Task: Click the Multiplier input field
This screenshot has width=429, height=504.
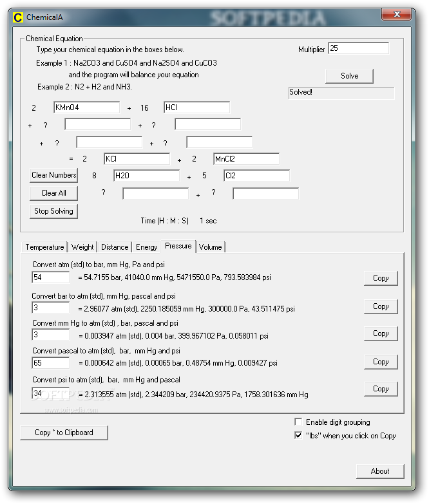Action: coord(359,48)
